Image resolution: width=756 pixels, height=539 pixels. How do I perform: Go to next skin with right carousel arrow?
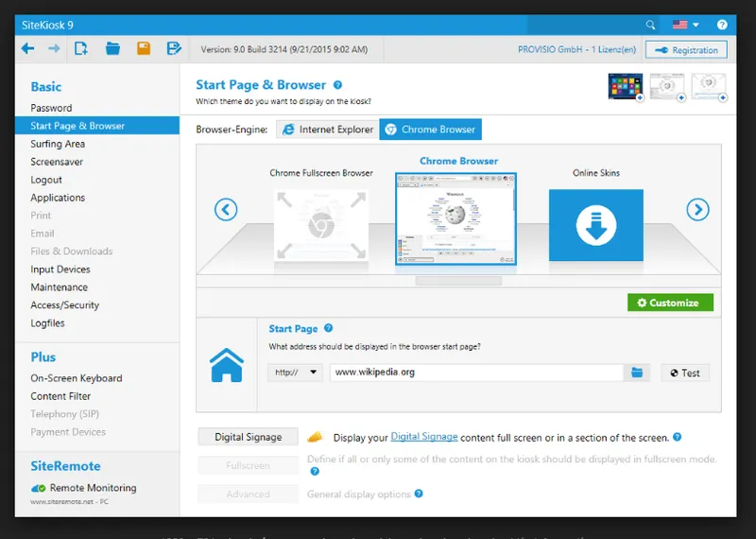(697, 209)
